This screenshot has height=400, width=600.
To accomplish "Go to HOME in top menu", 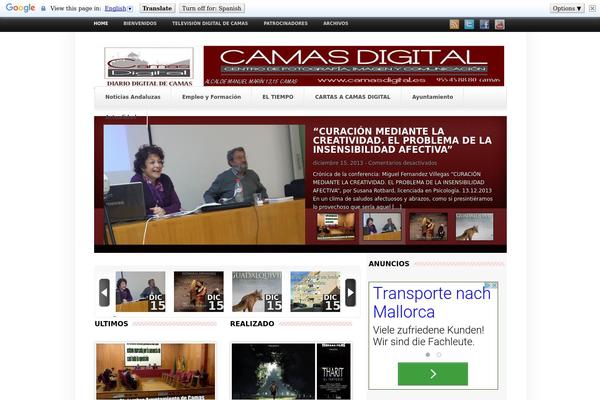I will pyautogui.click(x=101, y=23).
